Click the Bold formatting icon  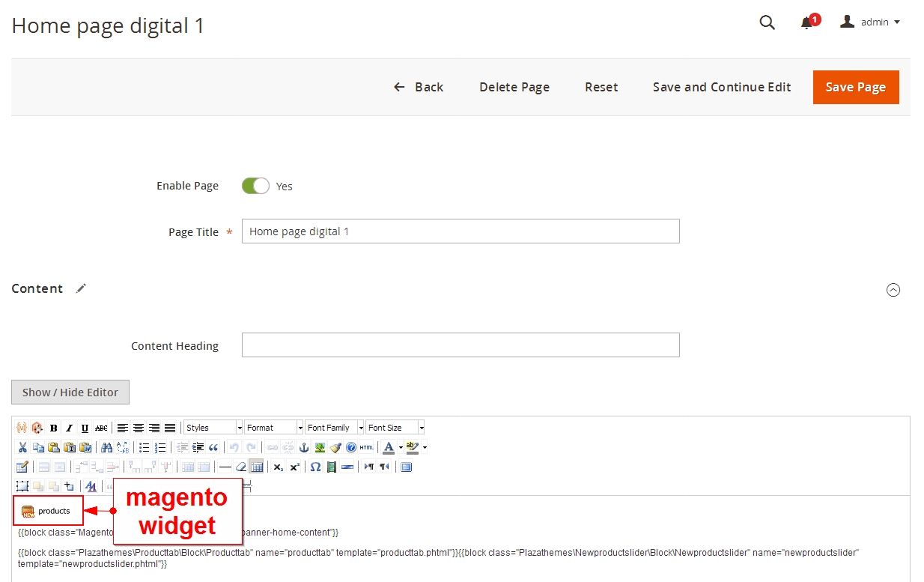[53, 428]
